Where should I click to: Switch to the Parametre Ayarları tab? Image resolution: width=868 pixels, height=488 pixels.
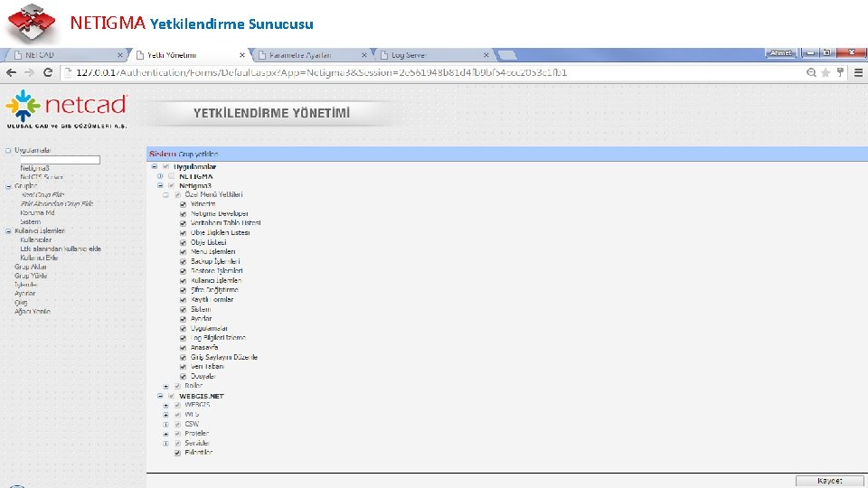310,55
